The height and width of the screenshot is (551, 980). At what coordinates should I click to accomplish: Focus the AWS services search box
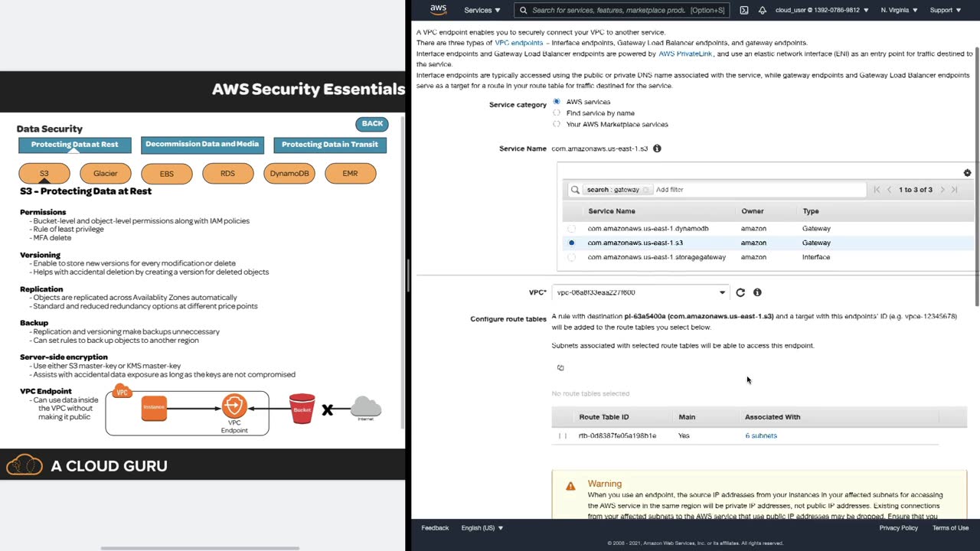coord(621,10)
